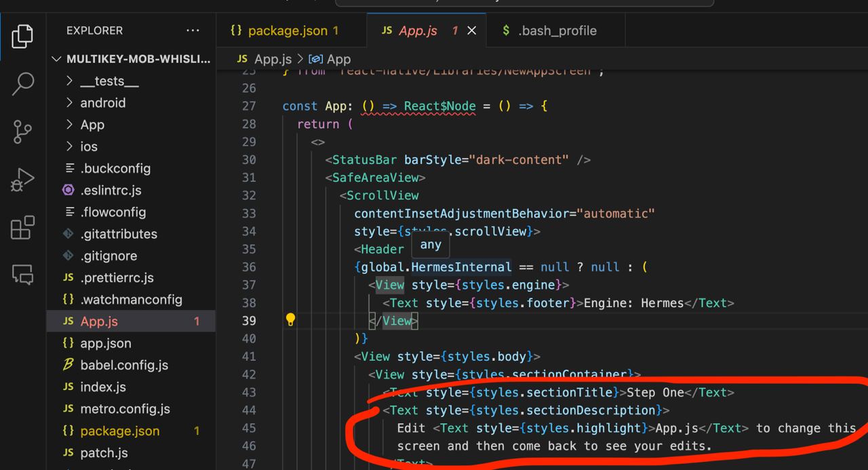The height and width of the screenshot is (470, 868).
Task: Open the metro.config.js file
Action: (131, 409)
